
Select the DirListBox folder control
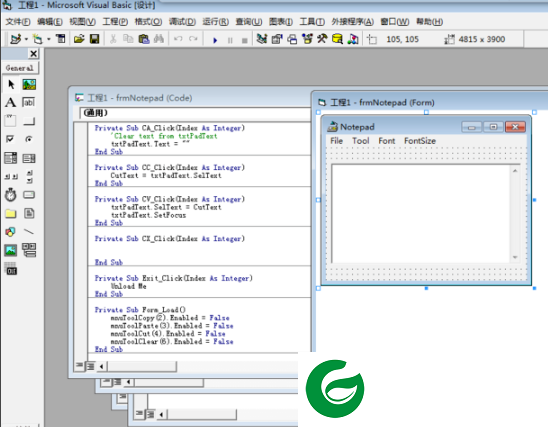[x=10, y=214]
